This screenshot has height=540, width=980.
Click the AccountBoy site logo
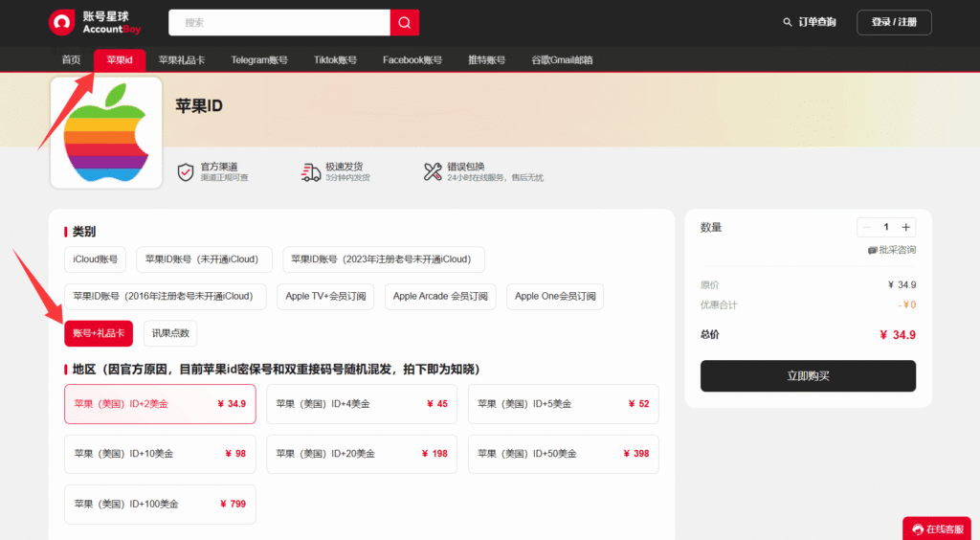pos(95,23)
